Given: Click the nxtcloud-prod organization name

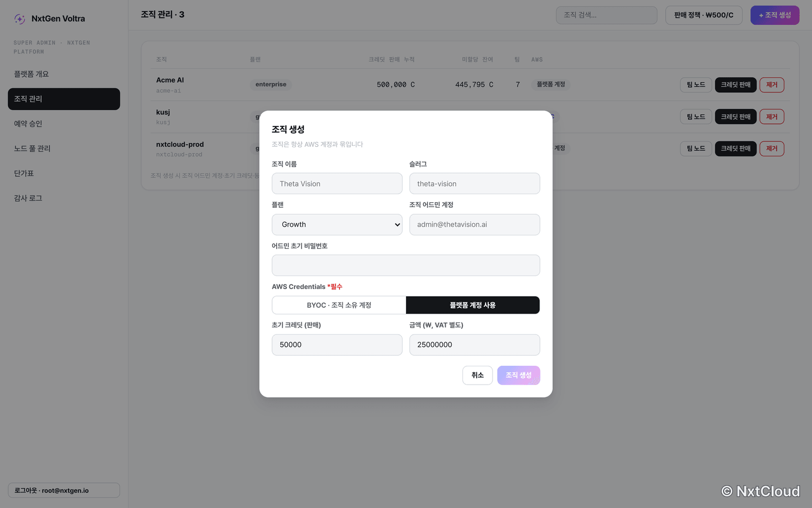Looking at the screenshot, I should [x=180, y=145].
